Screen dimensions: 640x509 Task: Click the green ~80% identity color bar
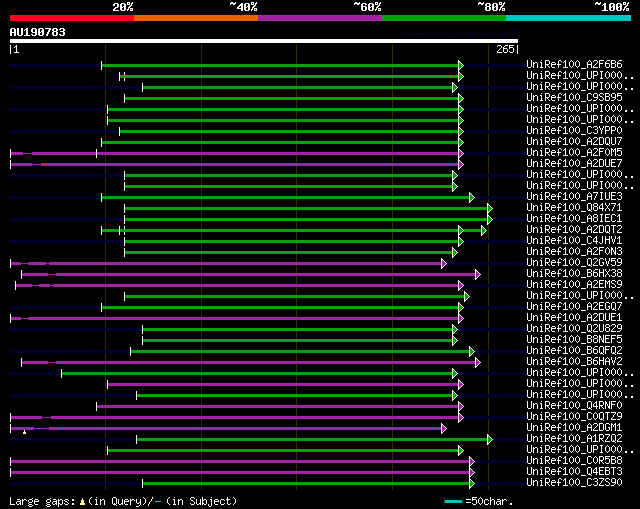click(444, 18)
